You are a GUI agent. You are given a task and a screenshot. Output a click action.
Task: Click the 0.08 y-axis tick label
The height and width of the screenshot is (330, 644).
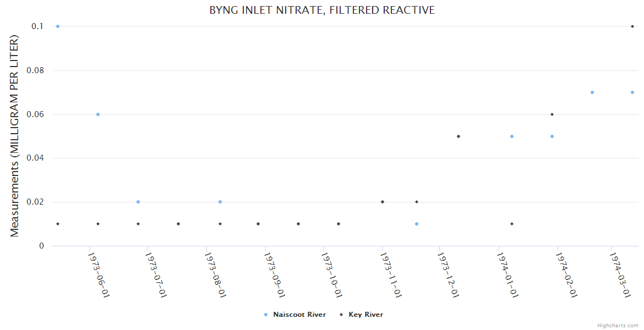click(x=36, y=70)
